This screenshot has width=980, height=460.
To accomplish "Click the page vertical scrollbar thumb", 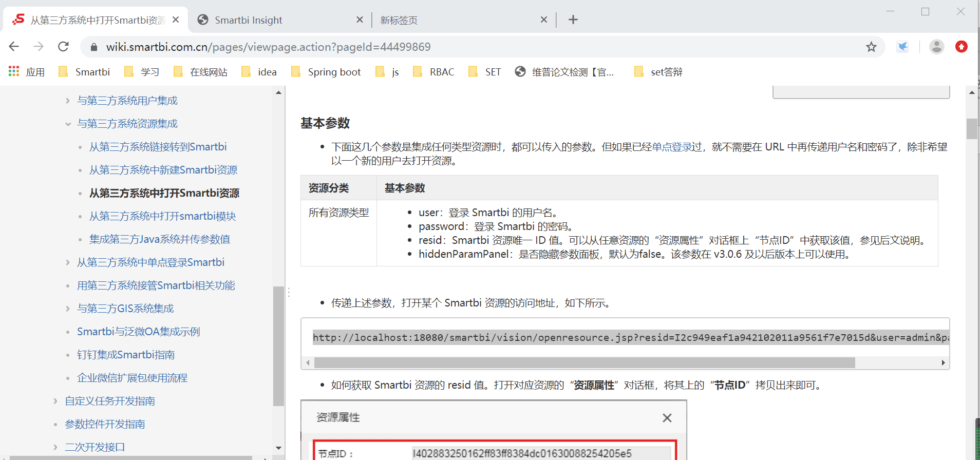I will pyautogui.click(x=972, y=129).
